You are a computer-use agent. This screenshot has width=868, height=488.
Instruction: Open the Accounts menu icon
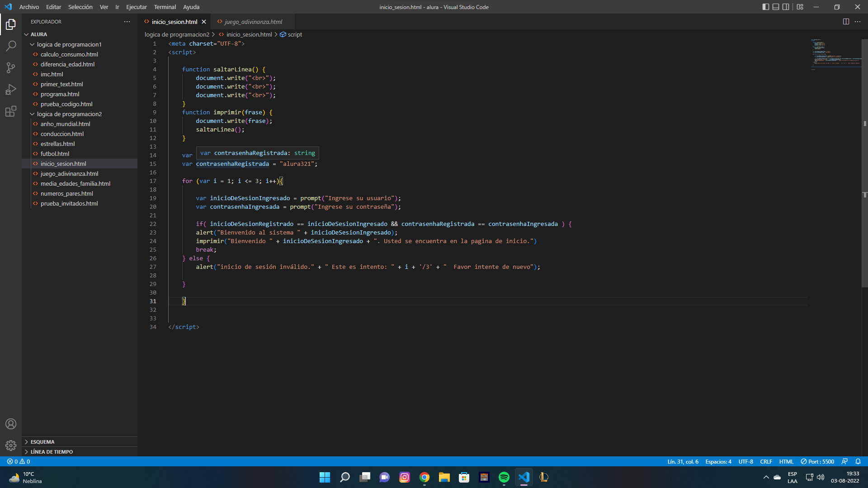click(11, 424)
